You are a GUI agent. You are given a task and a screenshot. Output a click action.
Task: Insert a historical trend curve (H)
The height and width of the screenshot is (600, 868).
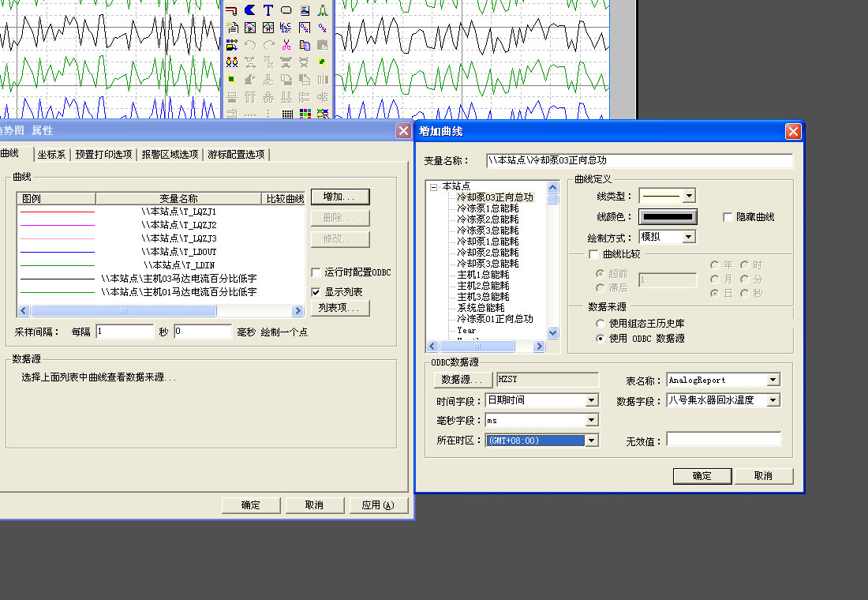268,27
